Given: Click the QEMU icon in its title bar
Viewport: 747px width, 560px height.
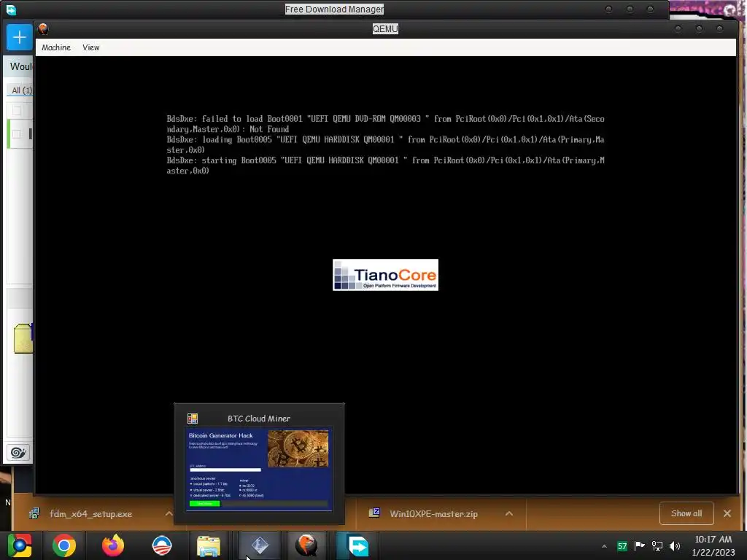Looking at the screenshot, I should point(43,29).
